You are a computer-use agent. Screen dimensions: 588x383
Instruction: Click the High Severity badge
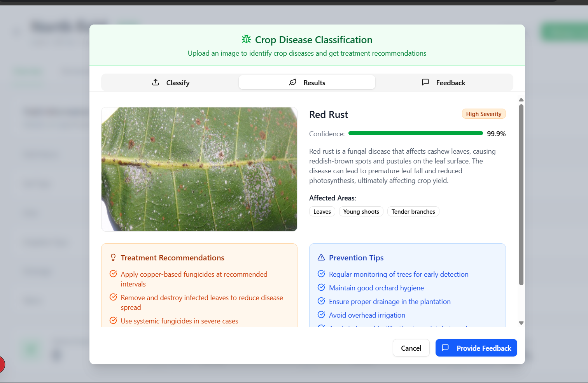coord(483,114)
